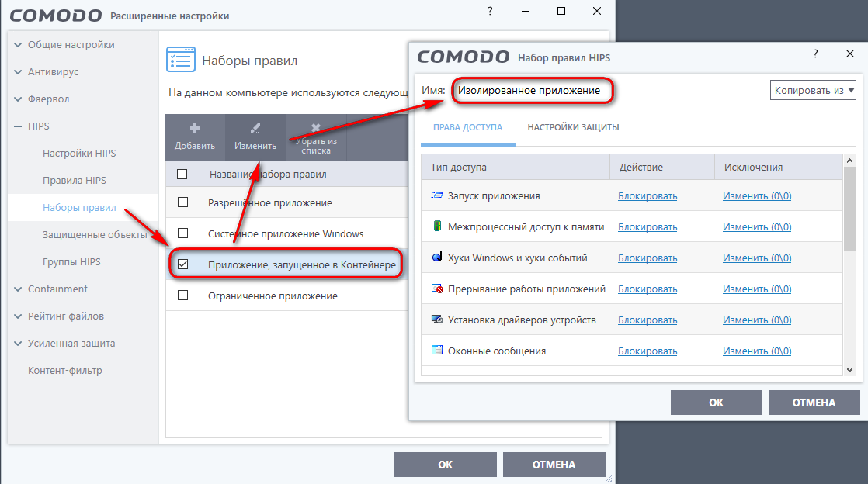This screenshot has width=868, height=484.
Task: Open help in the HIPS ruleset dialog
Action: pyautogui.click(x=815, y=54)
